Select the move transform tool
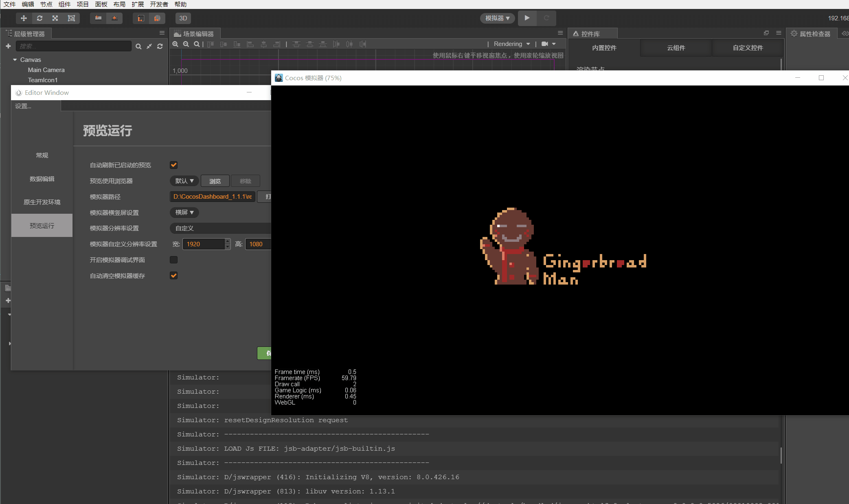 24,18
